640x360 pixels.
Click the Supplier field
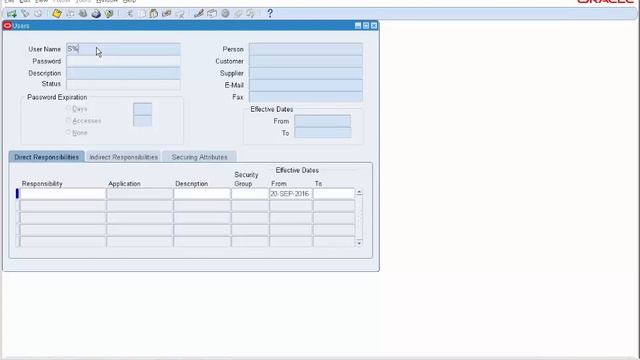(x=306, y=73)
